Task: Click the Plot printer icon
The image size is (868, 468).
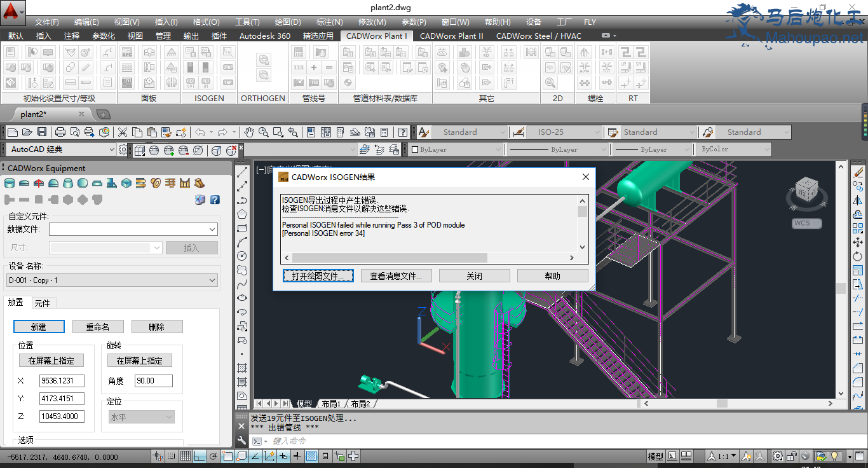Action: tap(60, 132)
